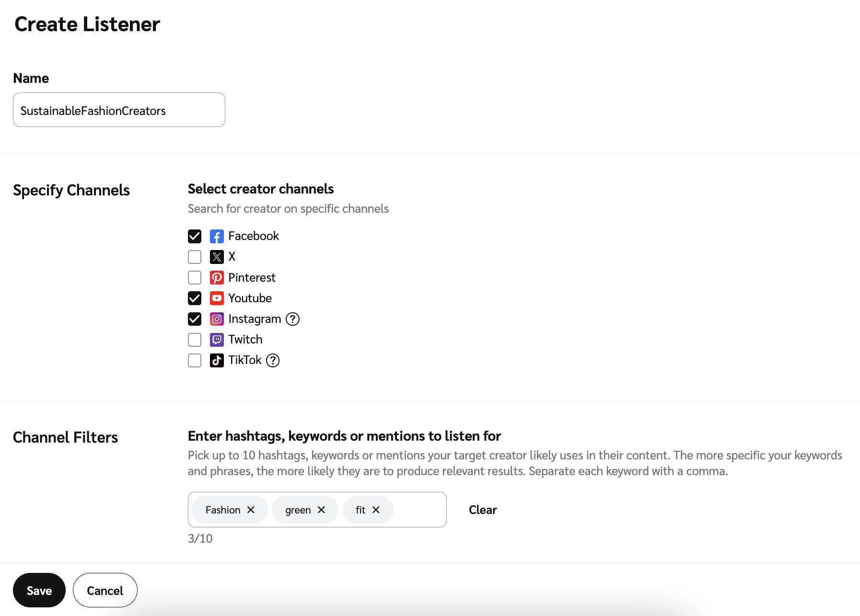Click the Facebook logo icon
This screenshot has width=860, height=616.
217,237
